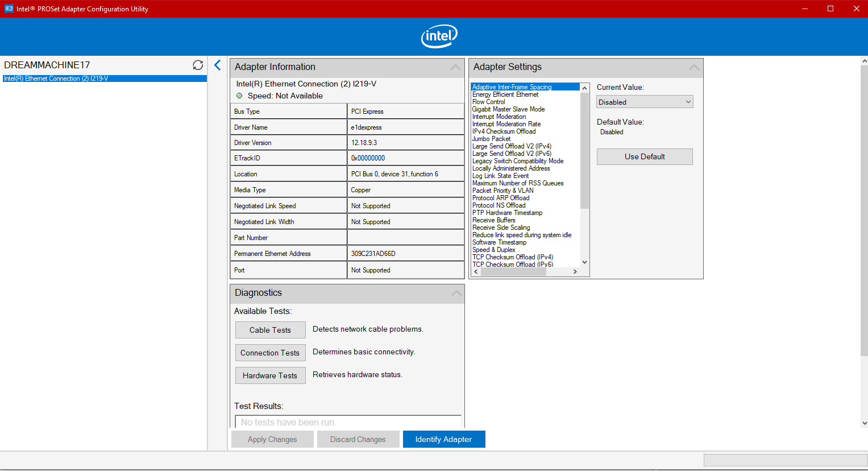Click the Location value PCI Bus 0
The width and height of the screenshot is (868, 471).
(394, 174)
